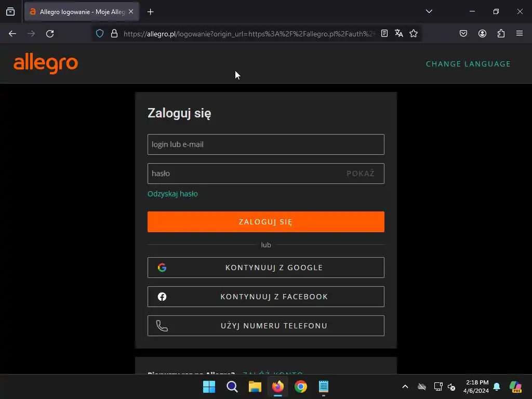
Task: Show hidden tray icons chevron
Action: coord(405,387)
